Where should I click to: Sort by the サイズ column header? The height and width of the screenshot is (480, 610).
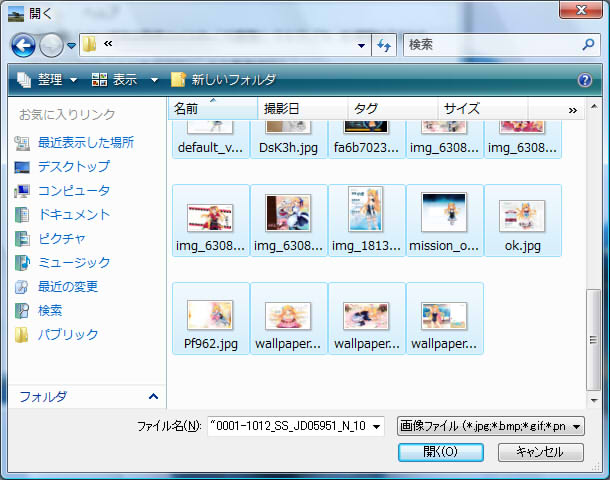(483, 109)
